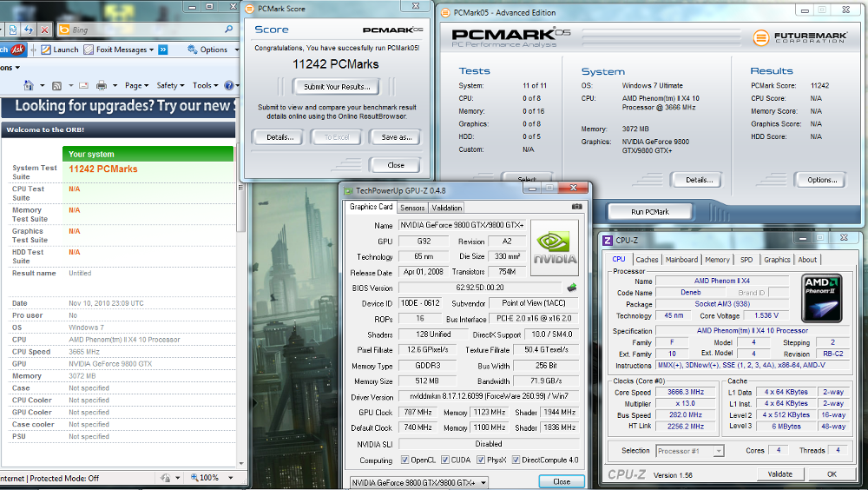Switch to CPU-Z Mainboard tab
The image size is (868, 490).
(681, 260)
